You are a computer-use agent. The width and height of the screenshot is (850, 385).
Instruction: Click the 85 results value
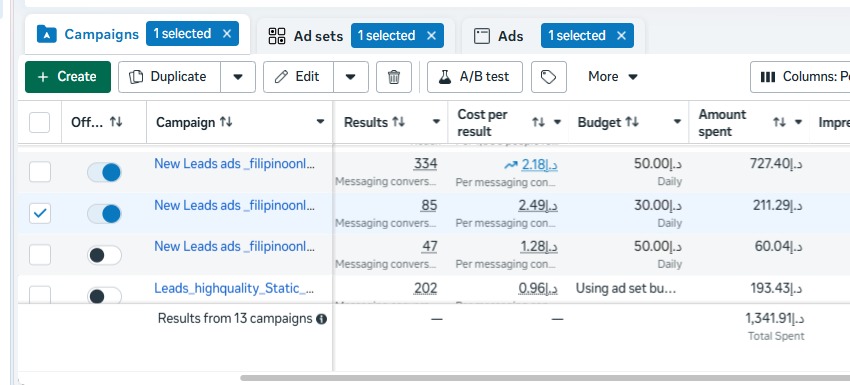429,206
